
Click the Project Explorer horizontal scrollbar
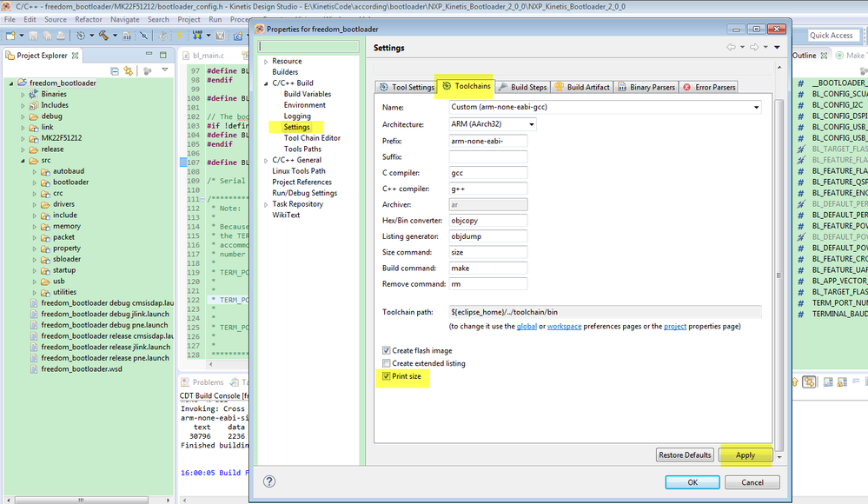coord(81,500)
